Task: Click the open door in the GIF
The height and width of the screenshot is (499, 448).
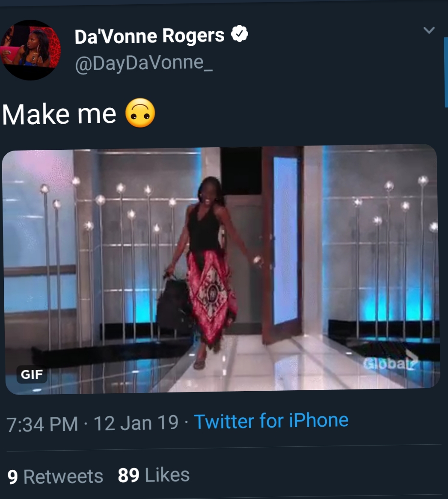Action: click(282, 243)
